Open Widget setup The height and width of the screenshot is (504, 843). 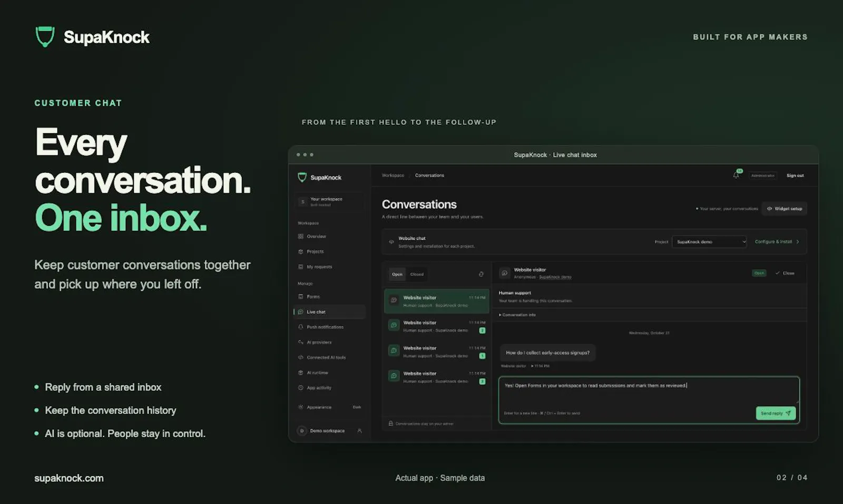[x=785, y=209]
